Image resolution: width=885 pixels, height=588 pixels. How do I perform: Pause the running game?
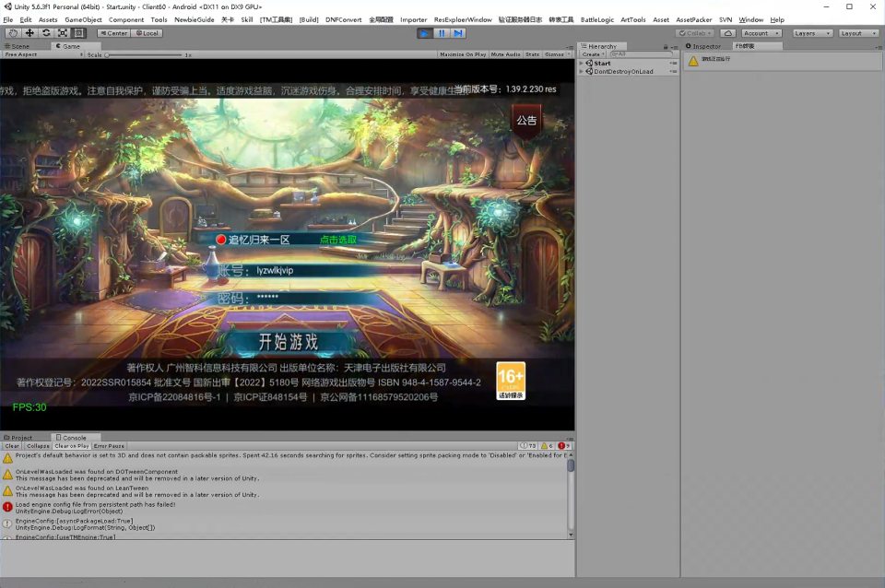click(x=442, y=33)
